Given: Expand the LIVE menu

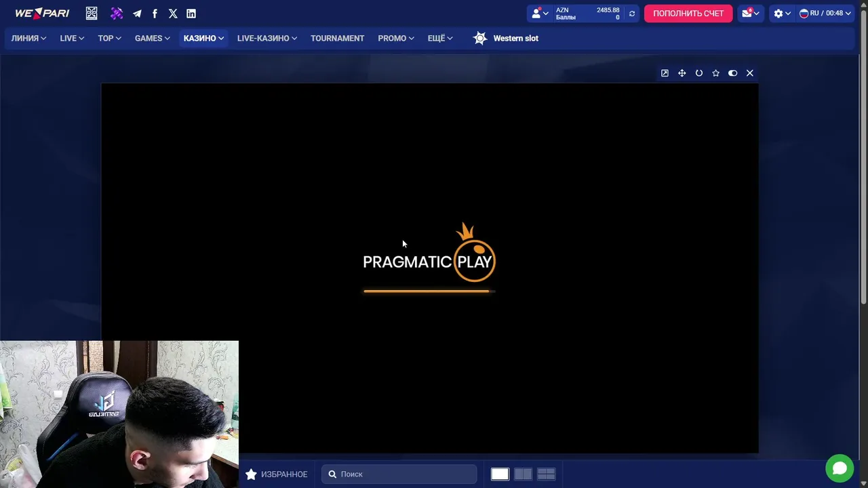Looking at the screenshot, I should pyautogui.click(x=72, y=39).
